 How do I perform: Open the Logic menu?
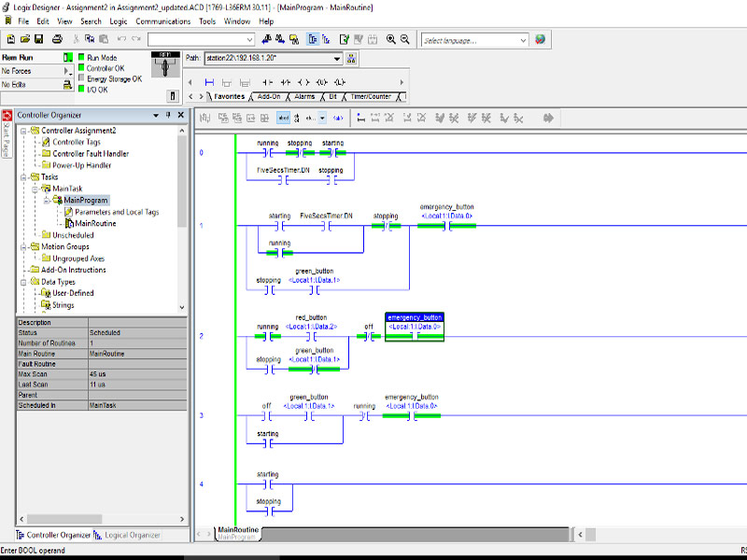[119, 21]
